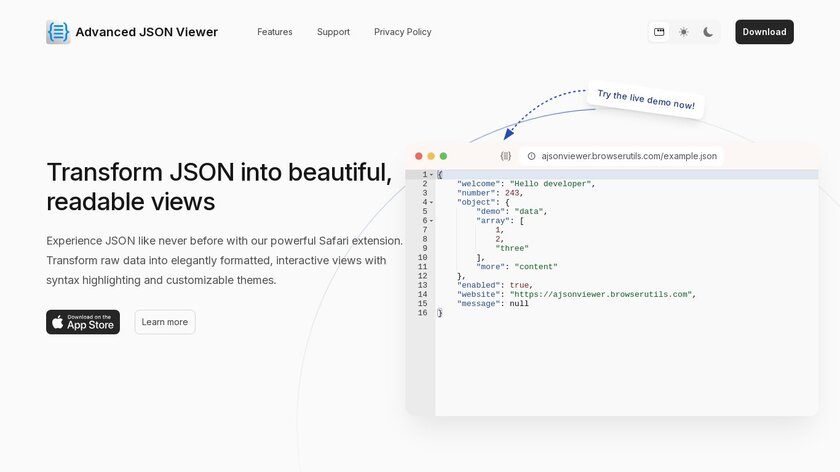
Task: Click the green maximize dot of demo window
Action: click(x=443, y=156)
